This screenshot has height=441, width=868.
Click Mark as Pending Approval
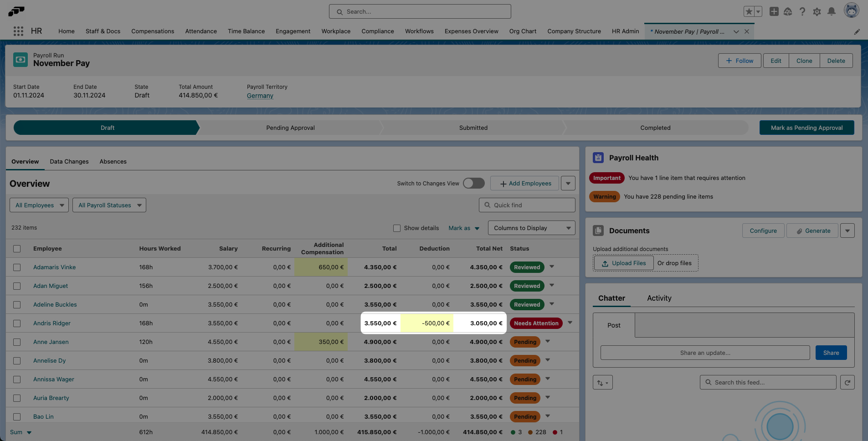(806, 128)
